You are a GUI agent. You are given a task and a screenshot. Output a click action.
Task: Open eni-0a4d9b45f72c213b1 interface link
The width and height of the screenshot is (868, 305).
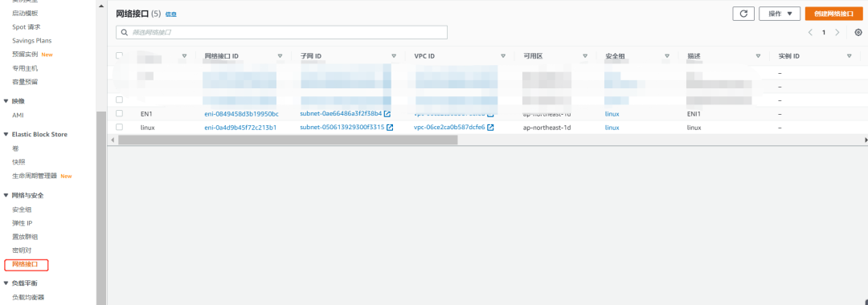point(240,128)
